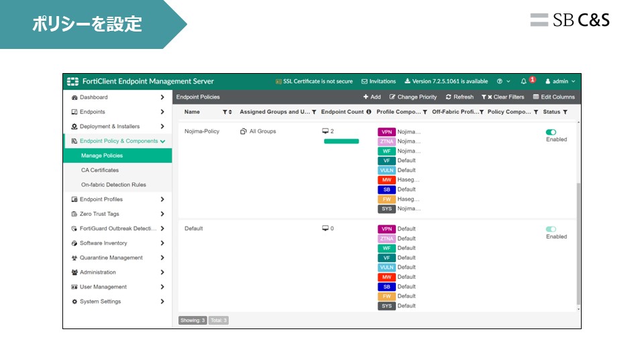Click the Default policy SYS profile badge
The height and width of the screenshot is (362, 644).
click(x=386, y=306)
